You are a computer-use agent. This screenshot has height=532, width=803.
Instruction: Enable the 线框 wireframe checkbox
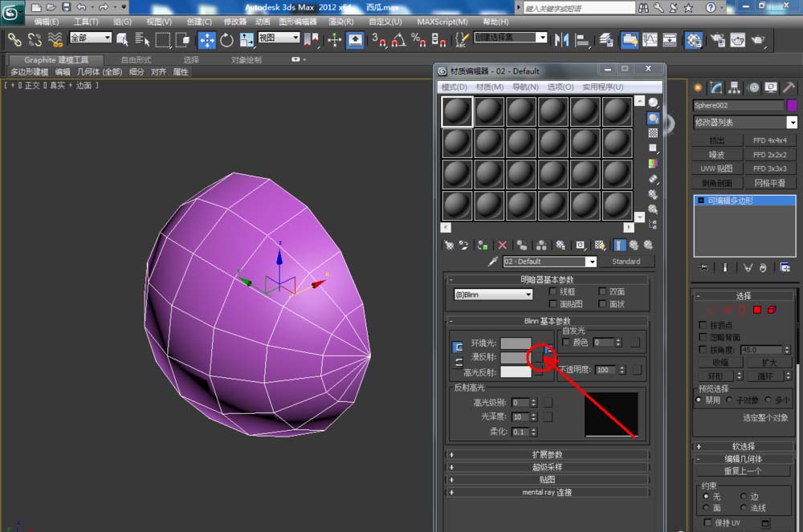click(553, 292)
